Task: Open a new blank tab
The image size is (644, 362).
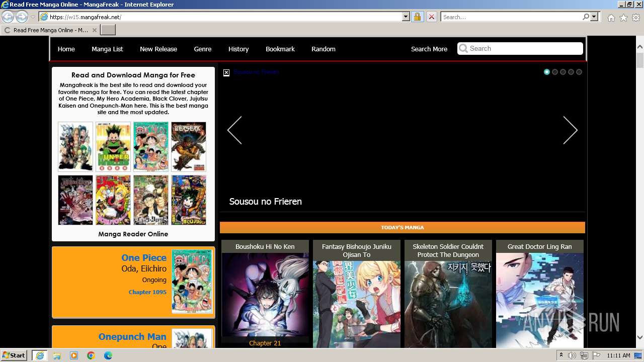Action: (108, 30)
